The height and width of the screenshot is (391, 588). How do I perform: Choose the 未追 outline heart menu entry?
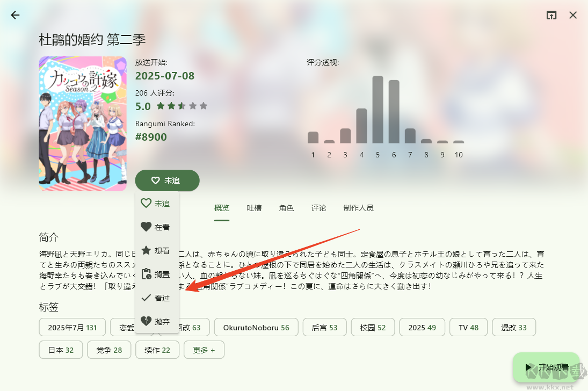pos(157,204)
